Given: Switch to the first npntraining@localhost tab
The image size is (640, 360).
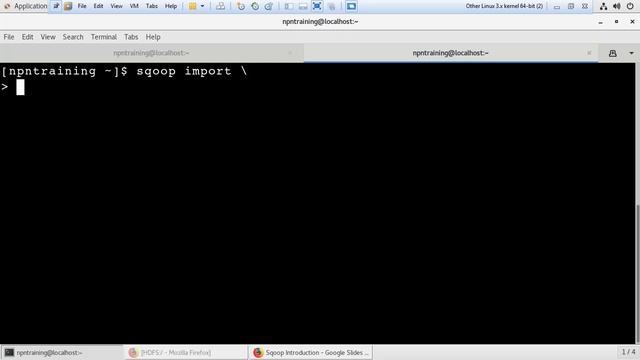Looking at the screenshot, I should (151, 53).
